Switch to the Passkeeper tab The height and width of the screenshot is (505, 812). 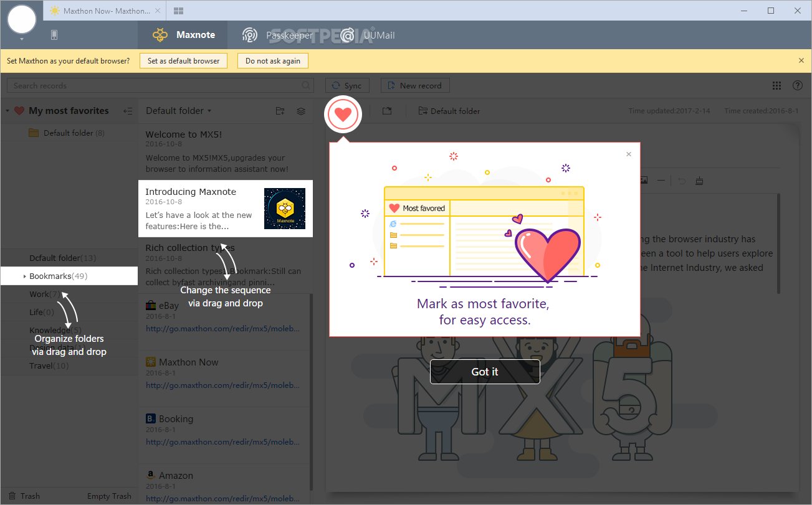(277, 35)
